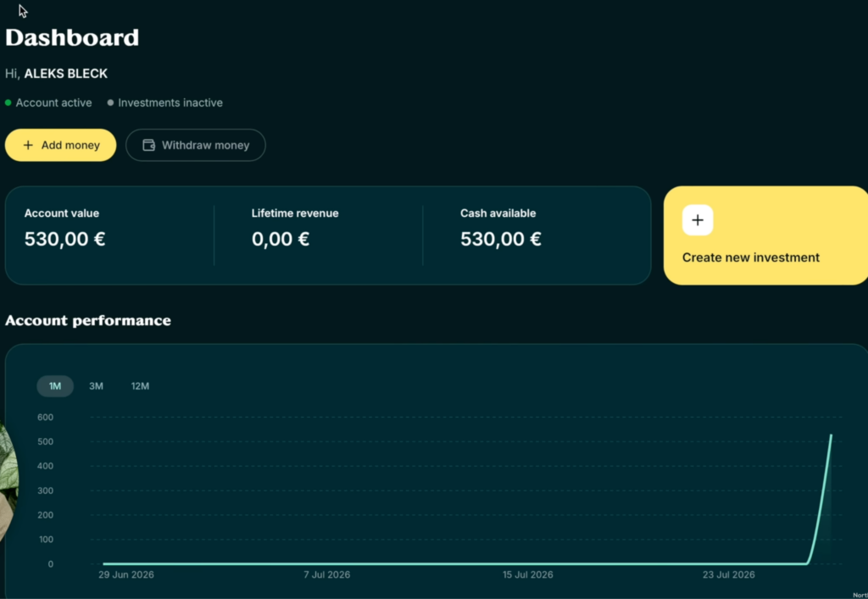Click the 29 Jun 2026 axis date
The image size is (868, 599).
tap(126, 574)
